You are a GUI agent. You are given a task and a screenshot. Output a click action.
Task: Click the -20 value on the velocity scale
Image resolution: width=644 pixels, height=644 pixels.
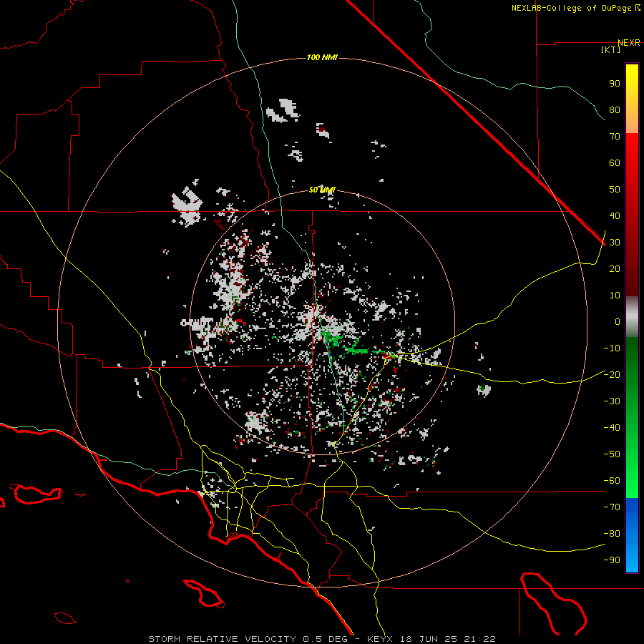tap(612, 375)
